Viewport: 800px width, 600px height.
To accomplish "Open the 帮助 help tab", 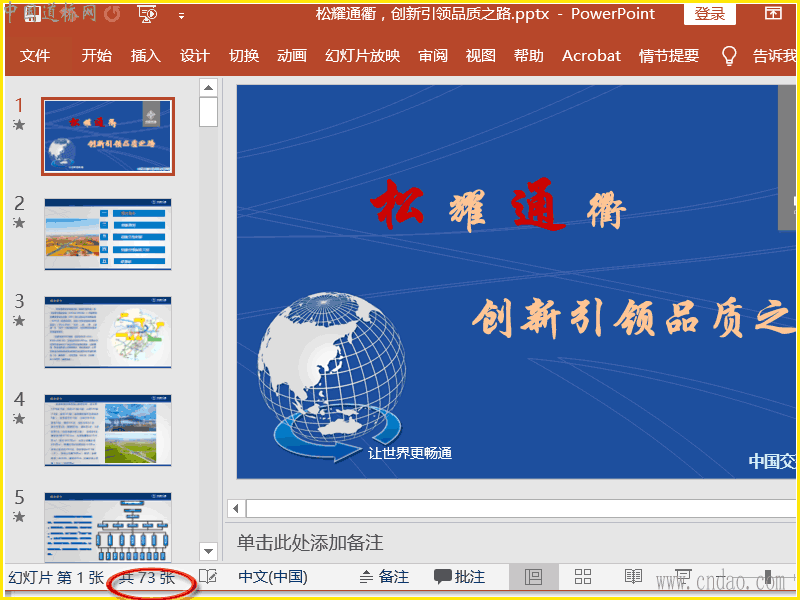I will (x=529, y=56).
